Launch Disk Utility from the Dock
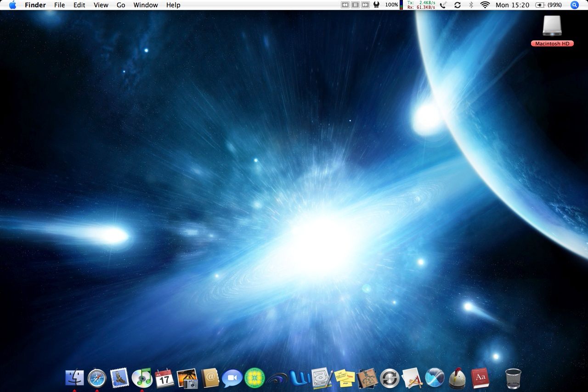The height and width of the screenshot is (392, 588). point(322,378)
